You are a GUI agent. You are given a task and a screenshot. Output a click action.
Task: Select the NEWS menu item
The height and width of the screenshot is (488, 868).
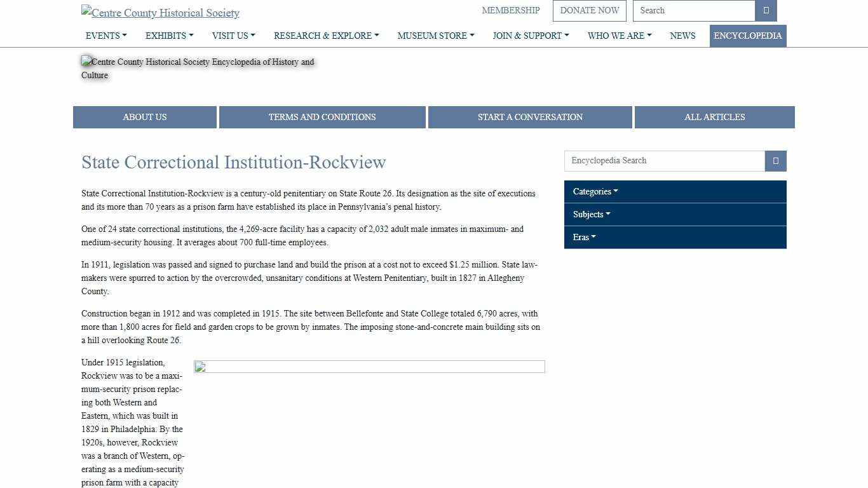tap(682, 36)
